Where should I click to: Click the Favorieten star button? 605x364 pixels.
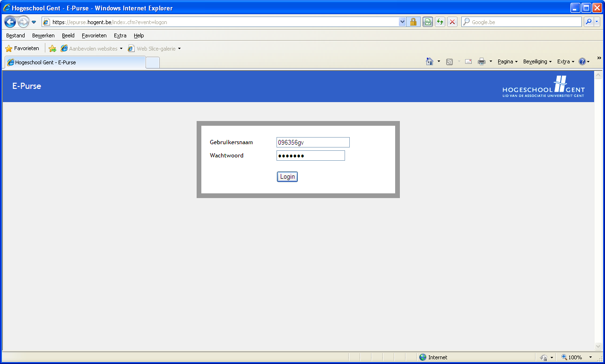pos(22,48)
